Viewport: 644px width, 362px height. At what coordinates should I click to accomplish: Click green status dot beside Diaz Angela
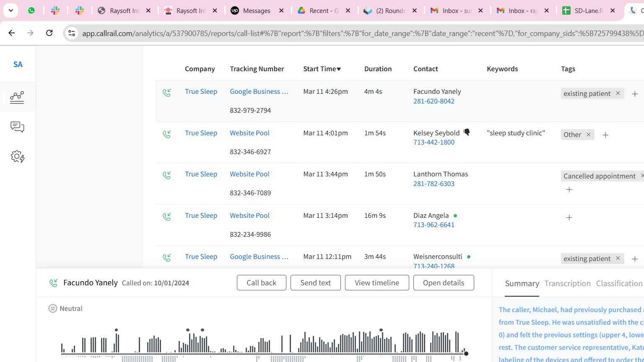[x=455, y=216]
